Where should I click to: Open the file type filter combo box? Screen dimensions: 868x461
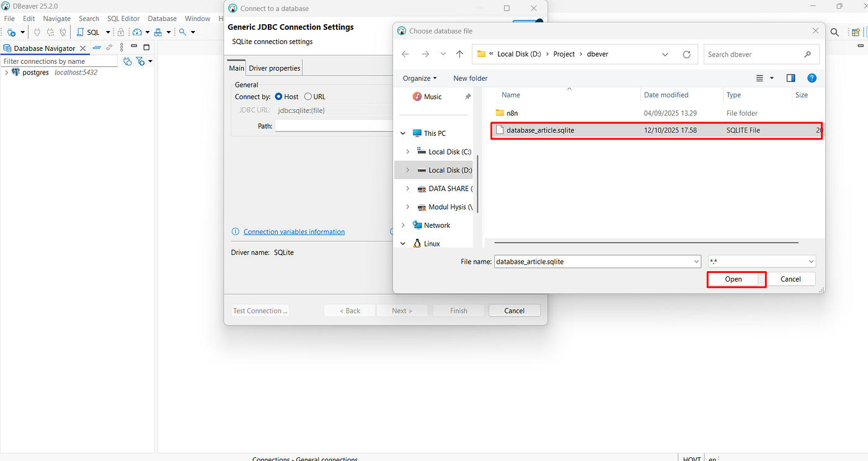coord(762,262)
